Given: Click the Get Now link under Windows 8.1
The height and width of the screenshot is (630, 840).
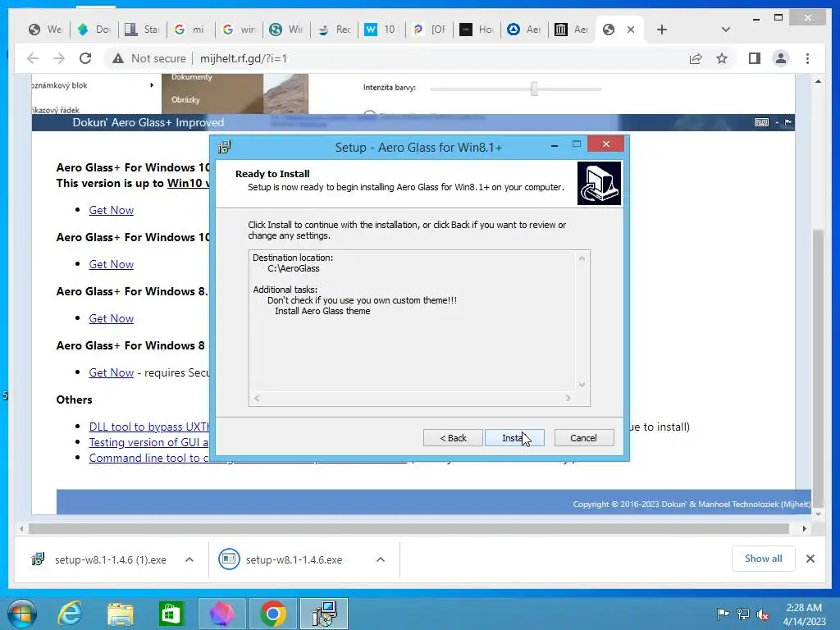Looking at the screenshot, I should coord(111,318).
